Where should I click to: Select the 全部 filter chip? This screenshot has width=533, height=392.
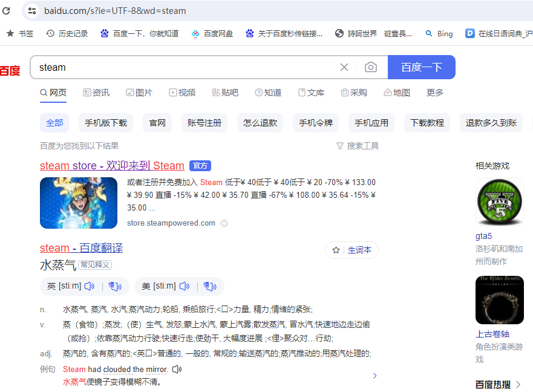(x=54, y=123)
